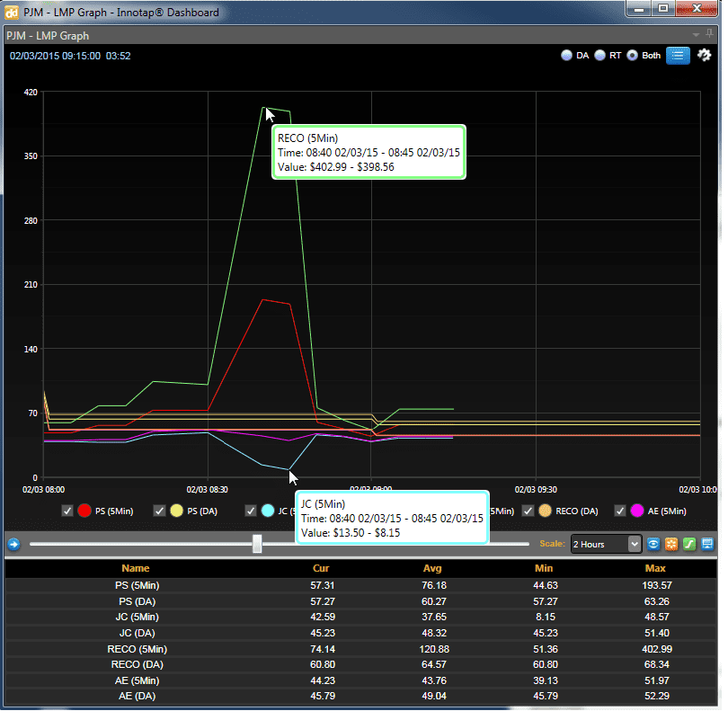Click the RECO (DA) legend label
Viewport: 728px width, 720px height.
click(x=577, y=511)
